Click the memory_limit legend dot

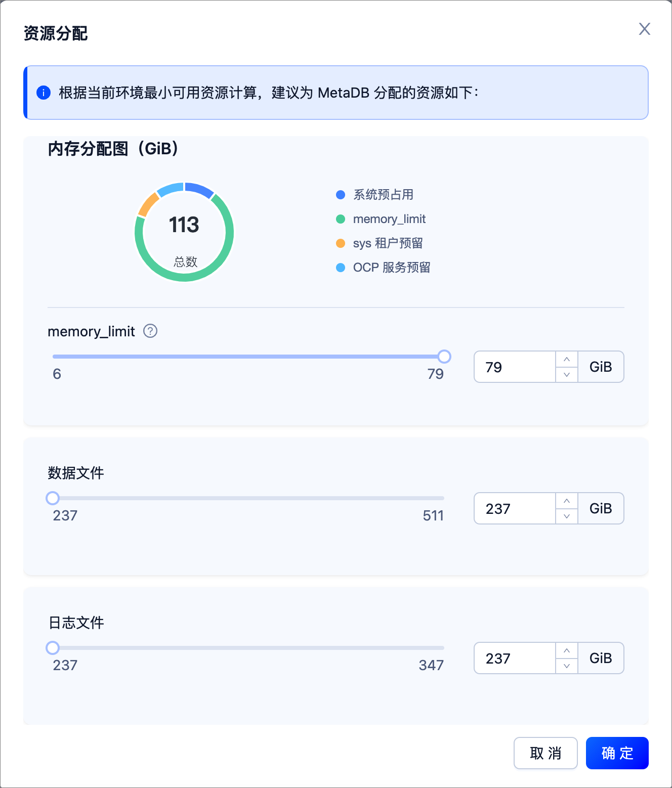[x=340, y=218]
